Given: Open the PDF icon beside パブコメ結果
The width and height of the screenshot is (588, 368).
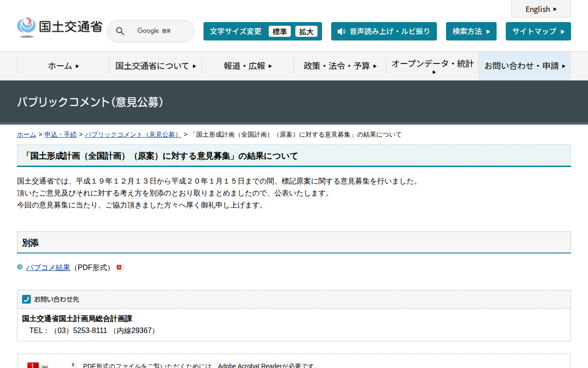Looking at the screenshot, I should pyautogui.click(x=119, y=267).
